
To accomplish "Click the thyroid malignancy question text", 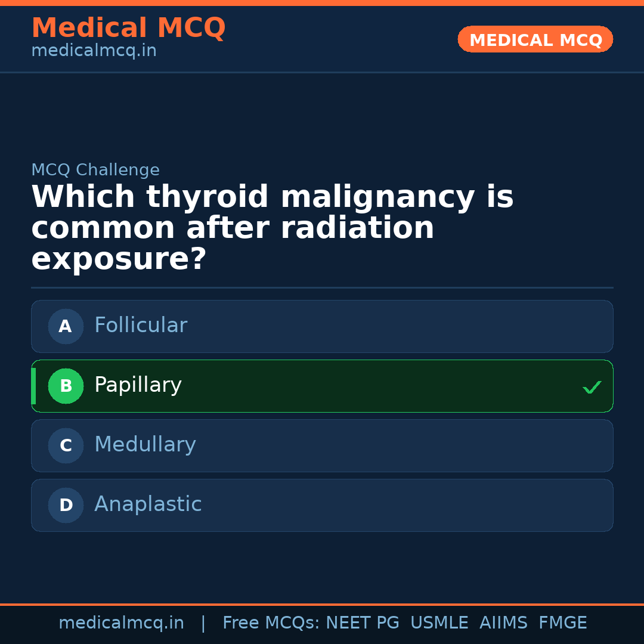I will (272, 228).
